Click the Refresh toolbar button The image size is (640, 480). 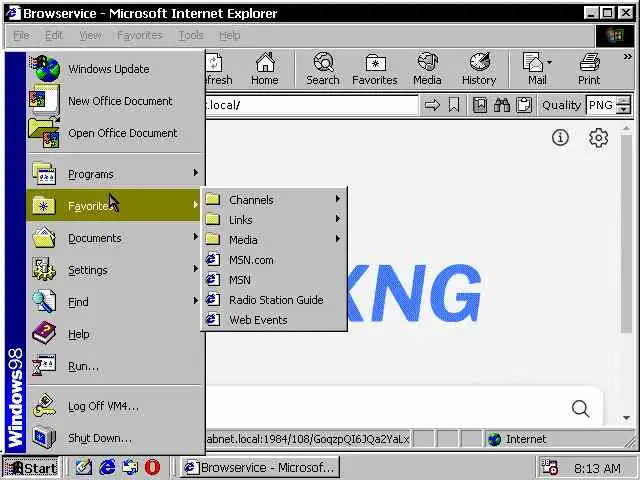click(x=219, y=69)
